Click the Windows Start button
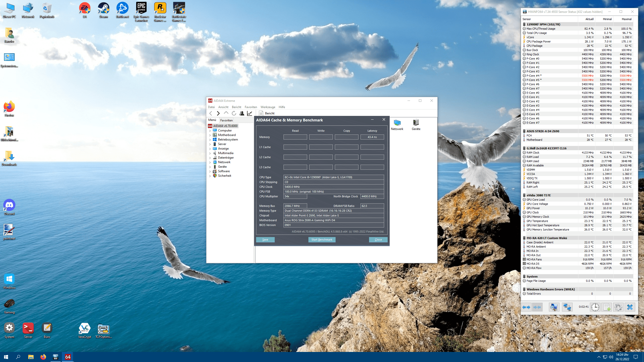Image resolution: width=644 pixels, height=362 pixels. click(6, 357)
